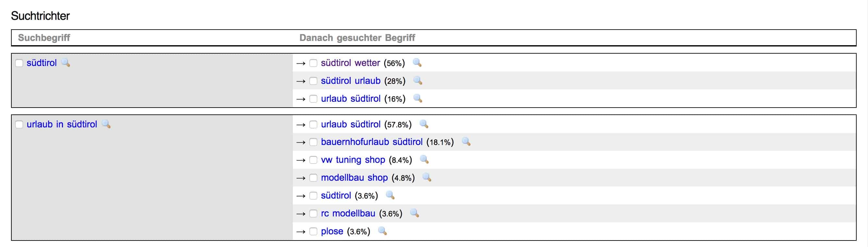Check the südtirol search term checkbox
868x247 pixels.
coord(19,63)
